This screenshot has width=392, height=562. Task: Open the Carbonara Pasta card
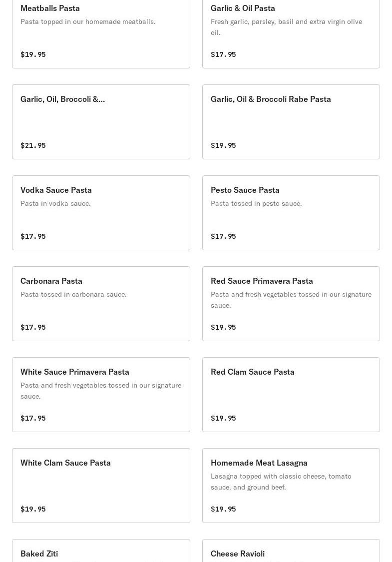51,281
